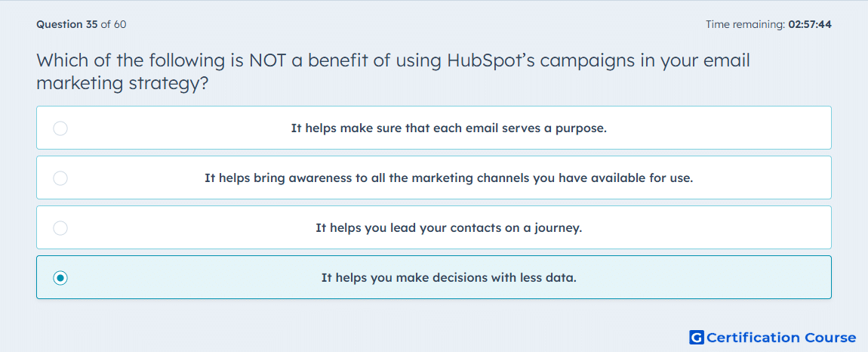Select the radio button for 'serves a purpose' answer
The image size is (868, 352).
pos(60,128)
